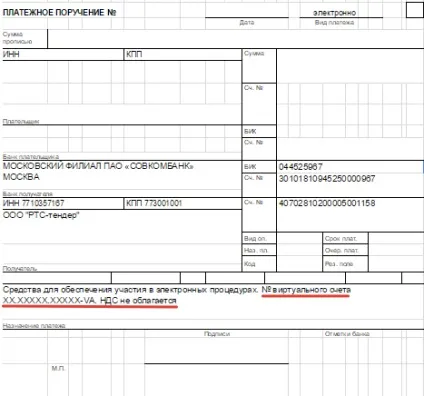
Task: Click the account number 40702810200005001158
Action: click(327, 203)
